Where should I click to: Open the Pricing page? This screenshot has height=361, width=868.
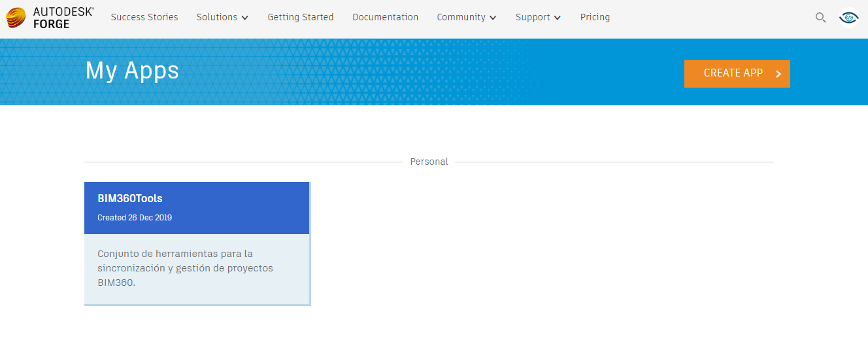(595, 17)
